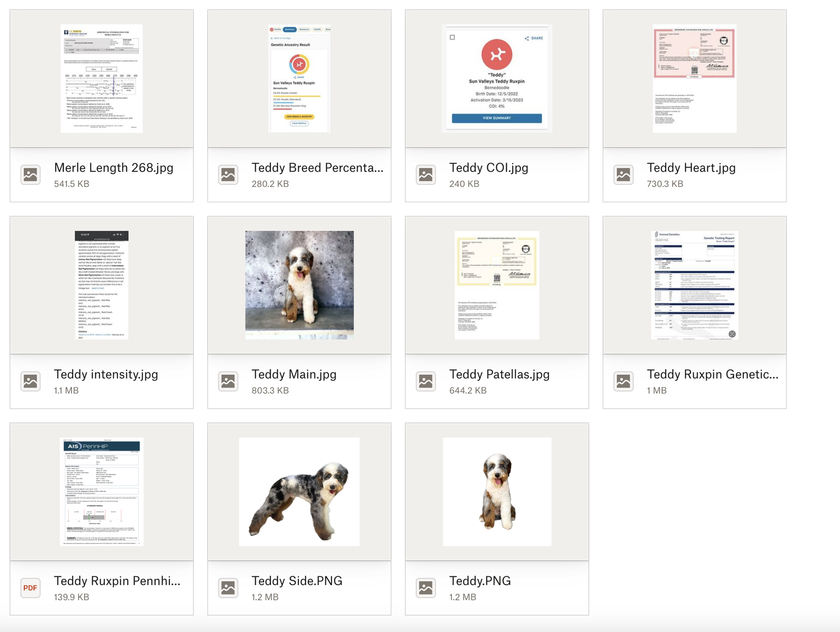The image size is (840, 632).
Task: Click the Teddy Patellas.jpg file name
Action: click(x=499, y=374)
